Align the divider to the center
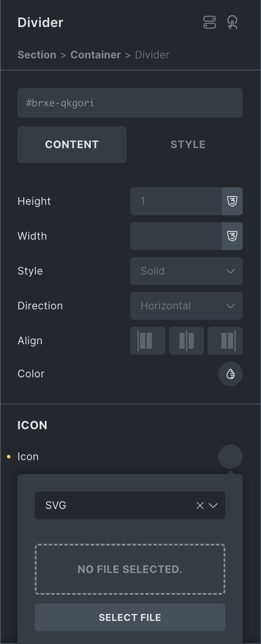The image size is (261, 644). pos(186,341)
